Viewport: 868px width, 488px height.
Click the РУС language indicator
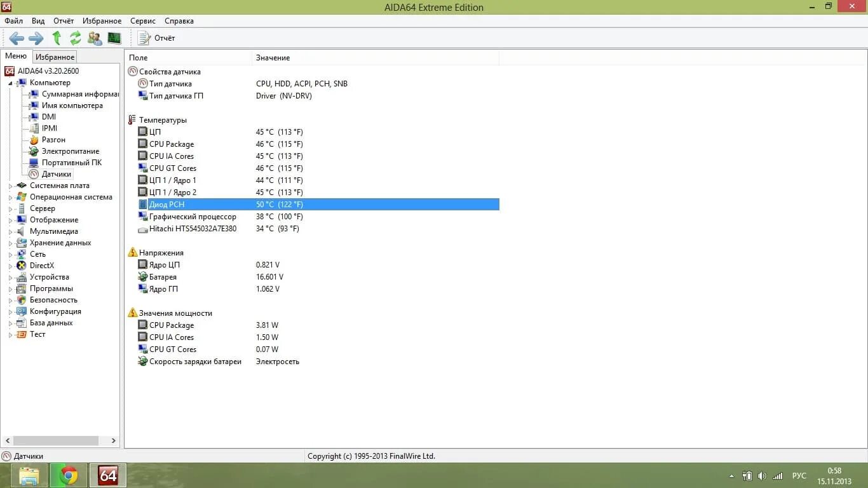(799, 476)
